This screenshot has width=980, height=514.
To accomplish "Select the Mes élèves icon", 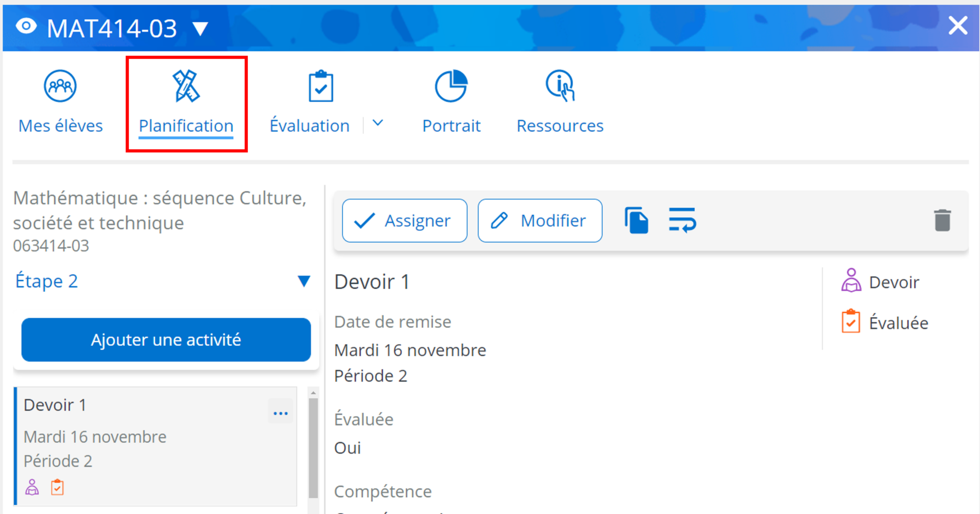I will 60,86.
